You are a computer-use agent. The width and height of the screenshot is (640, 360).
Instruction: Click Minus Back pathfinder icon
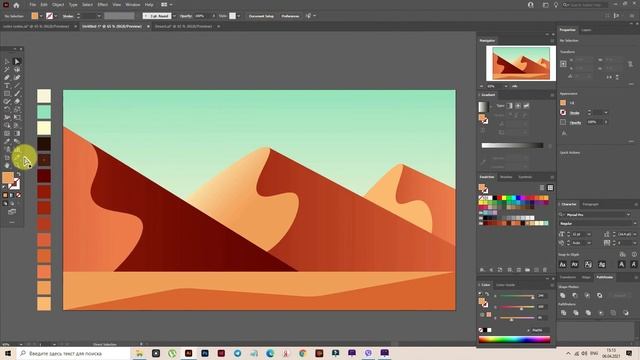point(626,313)
